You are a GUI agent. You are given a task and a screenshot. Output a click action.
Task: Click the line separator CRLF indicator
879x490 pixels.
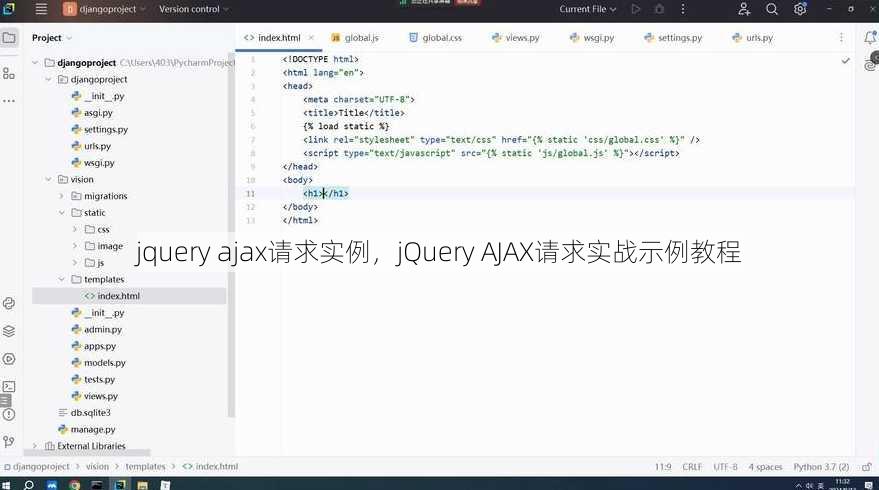692,466
